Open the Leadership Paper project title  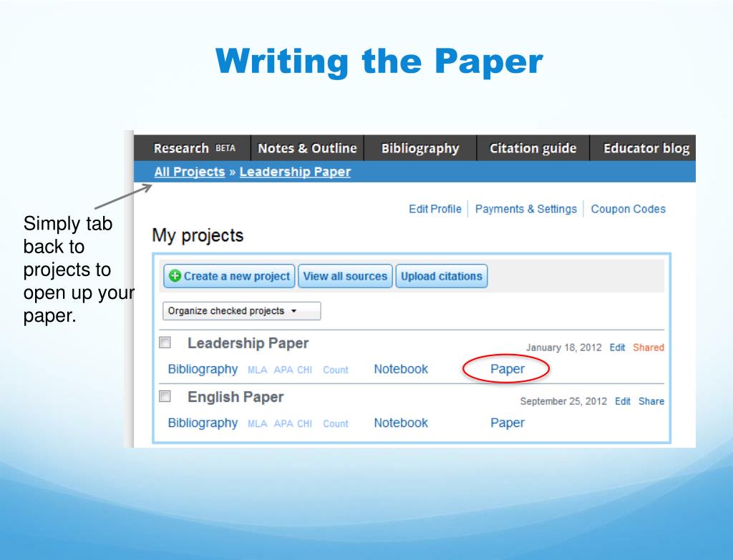[x=248, y=343]
